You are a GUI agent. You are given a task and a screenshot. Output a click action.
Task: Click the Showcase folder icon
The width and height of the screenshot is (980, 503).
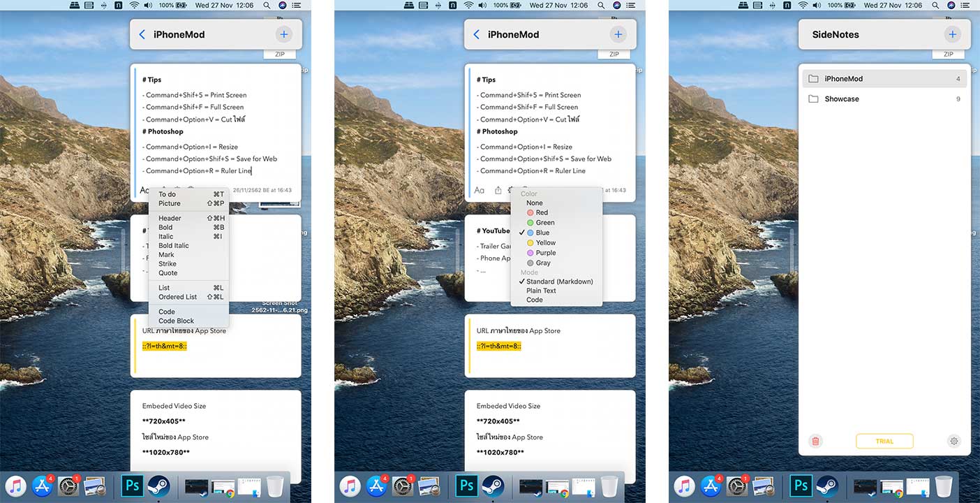click(x=813, y=99)
